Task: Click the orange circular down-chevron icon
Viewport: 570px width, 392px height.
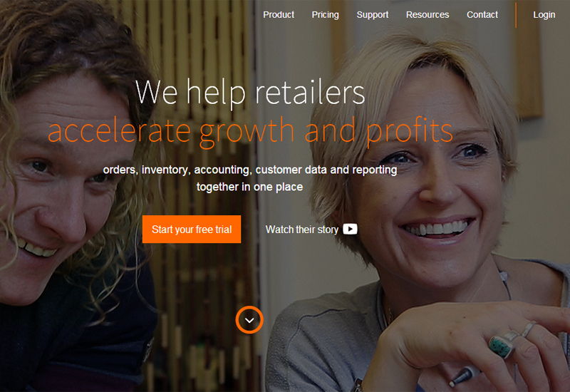Action: point(249,320)
